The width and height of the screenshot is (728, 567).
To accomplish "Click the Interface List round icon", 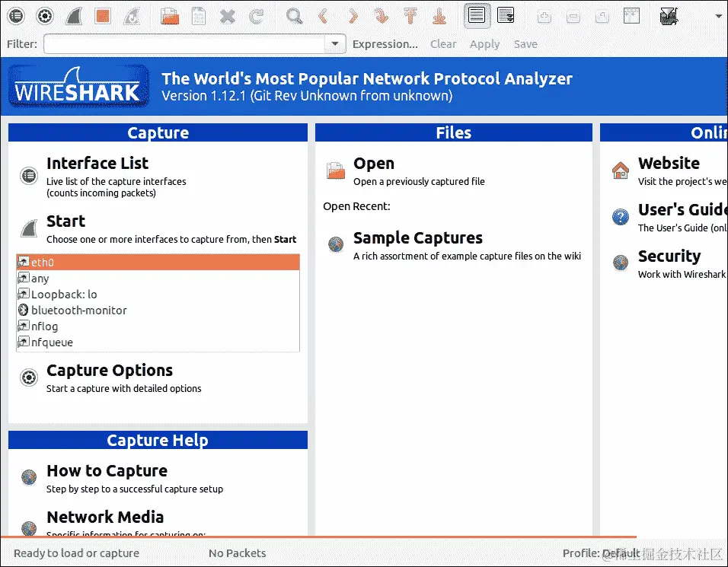I will 29,176.
